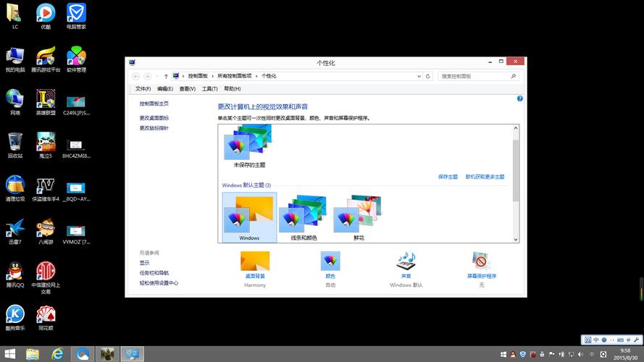
Task: Click the QQ penguin tray icon
Action: pyautogui.click(x=513, y=354)
